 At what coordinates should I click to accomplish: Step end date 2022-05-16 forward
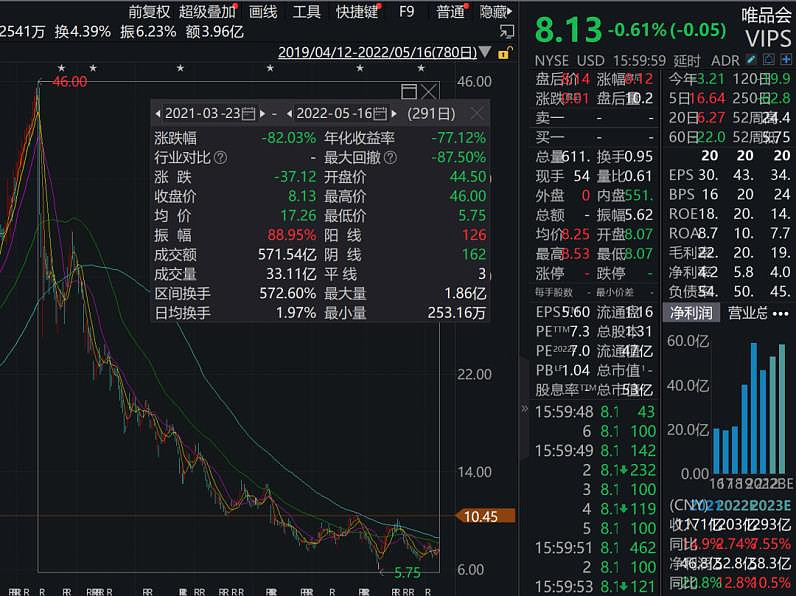click(x=394, y=113)
